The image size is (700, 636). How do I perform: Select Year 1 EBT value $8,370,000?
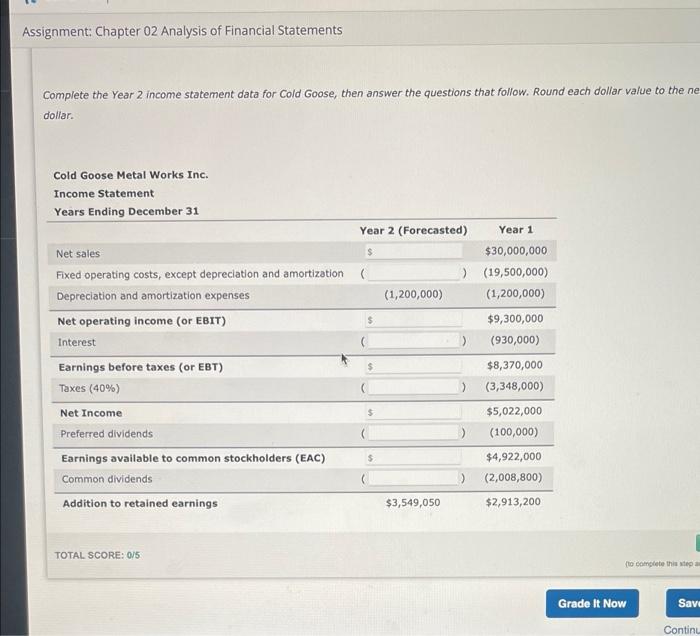[515, 365]
